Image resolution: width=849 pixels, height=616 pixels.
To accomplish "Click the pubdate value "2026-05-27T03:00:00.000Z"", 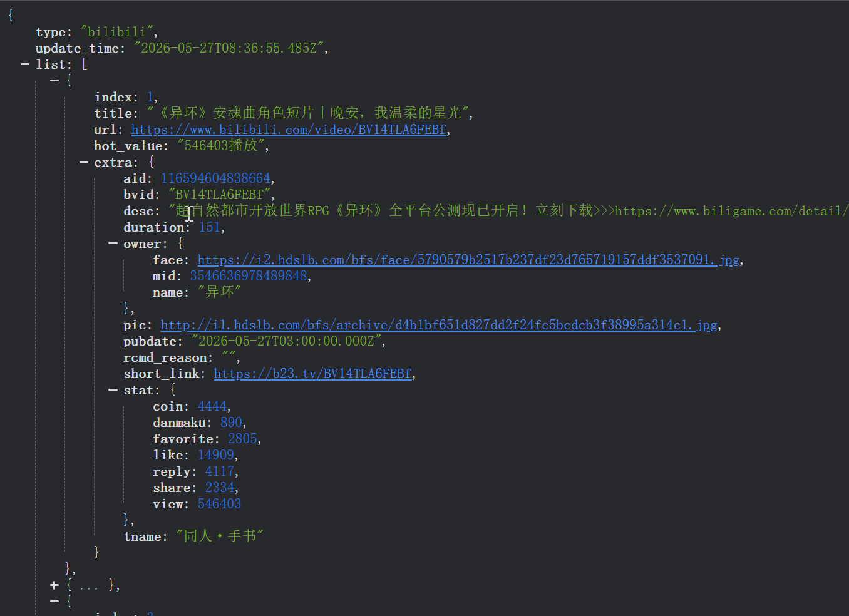I will [286, 341].
